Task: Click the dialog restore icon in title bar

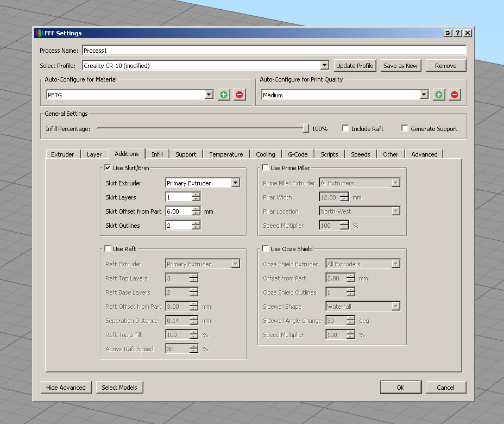Action: coord(448,33)
